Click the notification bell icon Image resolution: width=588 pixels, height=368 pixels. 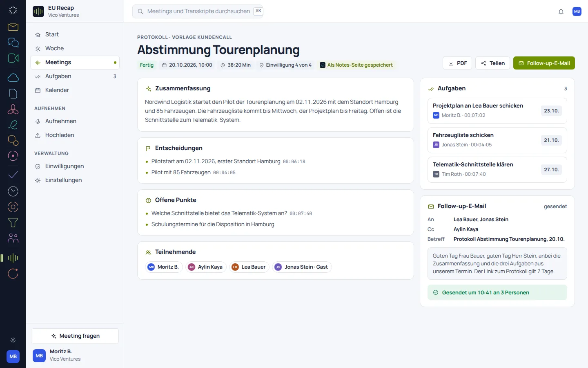pos(561,11)
